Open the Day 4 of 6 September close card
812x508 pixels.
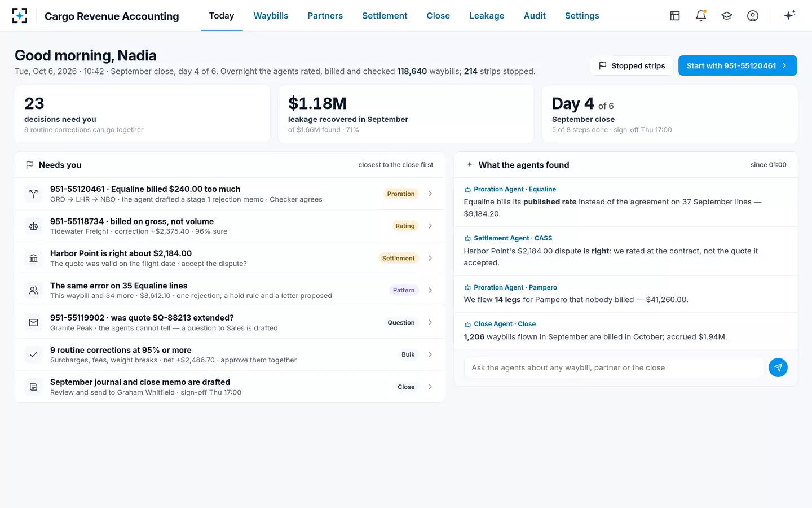670,114
